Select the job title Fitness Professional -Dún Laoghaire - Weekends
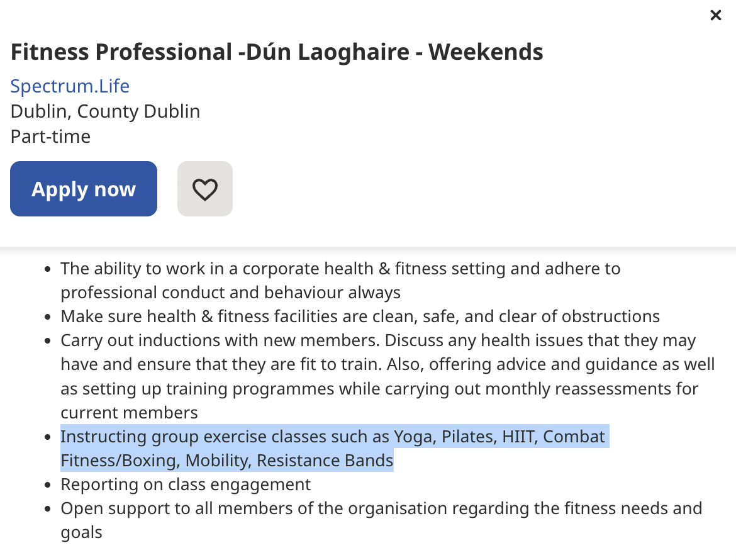736x560 pixels. pyautogui.click(x=277, y=52)
